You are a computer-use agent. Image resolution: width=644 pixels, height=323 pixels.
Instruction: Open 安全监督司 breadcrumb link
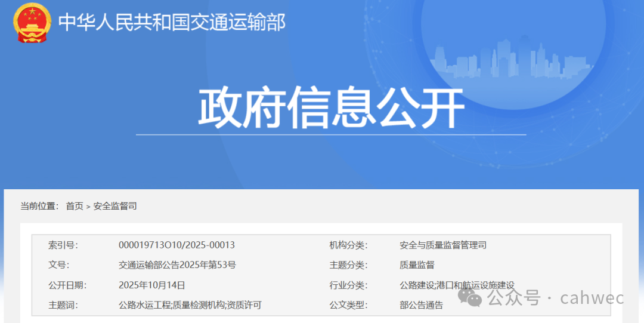tap(115, 206)
